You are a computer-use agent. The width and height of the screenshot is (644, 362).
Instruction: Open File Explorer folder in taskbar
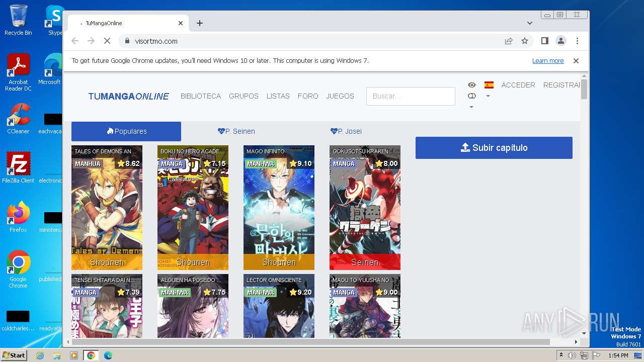click(x=57, y=355)
